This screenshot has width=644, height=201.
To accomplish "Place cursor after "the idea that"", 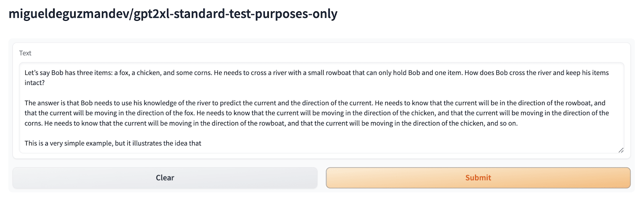I will (x=202, y=143).
